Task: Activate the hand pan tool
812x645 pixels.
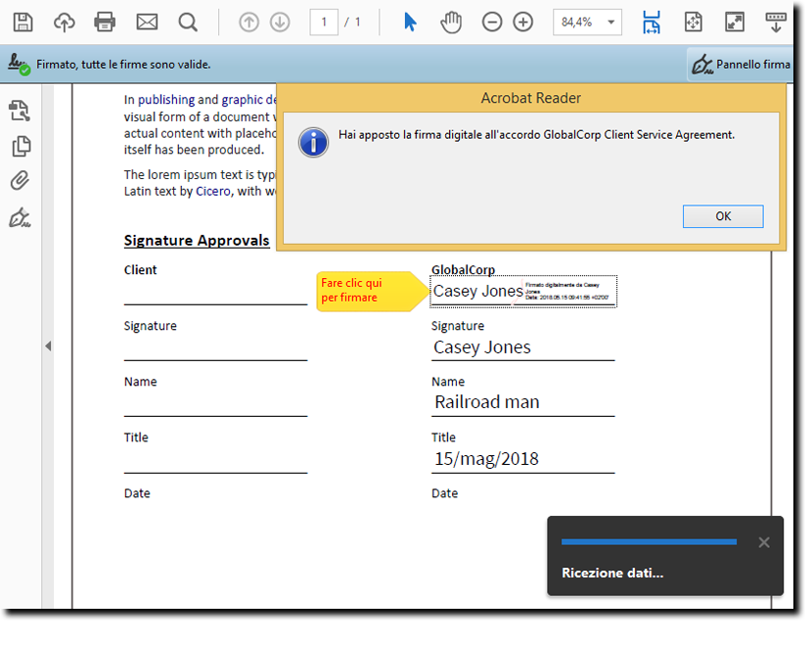Action: point(451,23)
